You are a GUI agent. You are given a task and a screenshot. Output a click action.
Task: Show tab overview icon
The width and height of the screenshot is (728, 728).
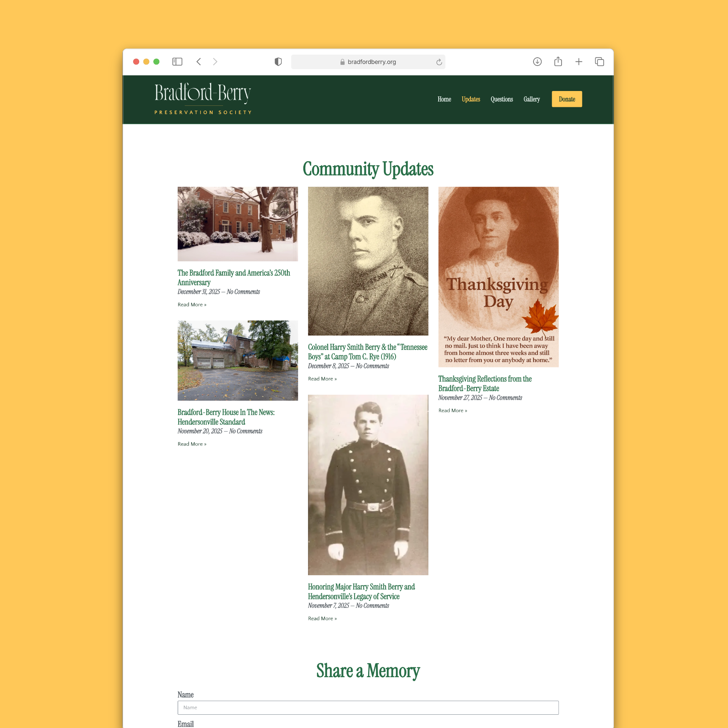tap(599, 62)
